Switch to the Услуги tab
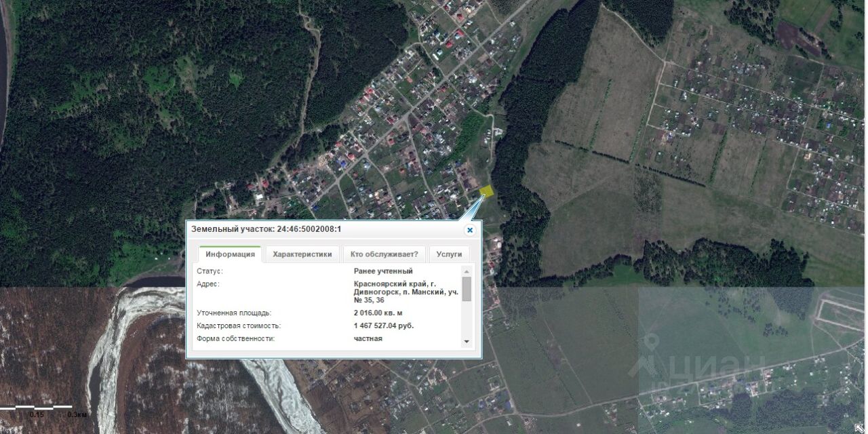The image size is (868, 434). click(449, 254)
